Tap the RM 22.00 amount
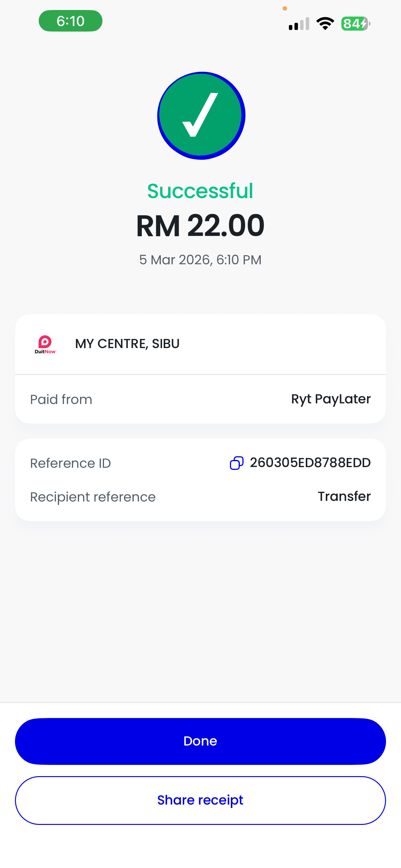 [x=200, y=225]
